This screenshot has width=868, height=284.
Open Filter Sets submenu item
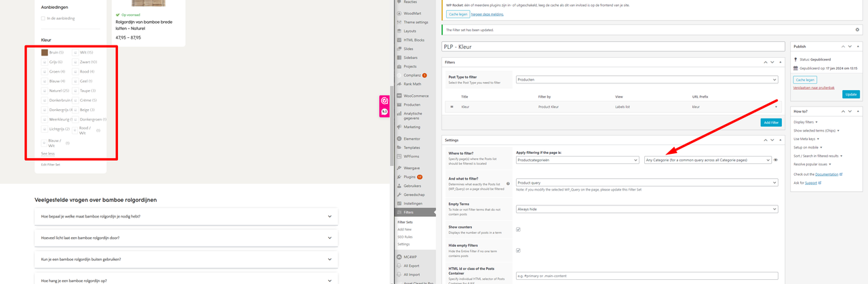405,222
